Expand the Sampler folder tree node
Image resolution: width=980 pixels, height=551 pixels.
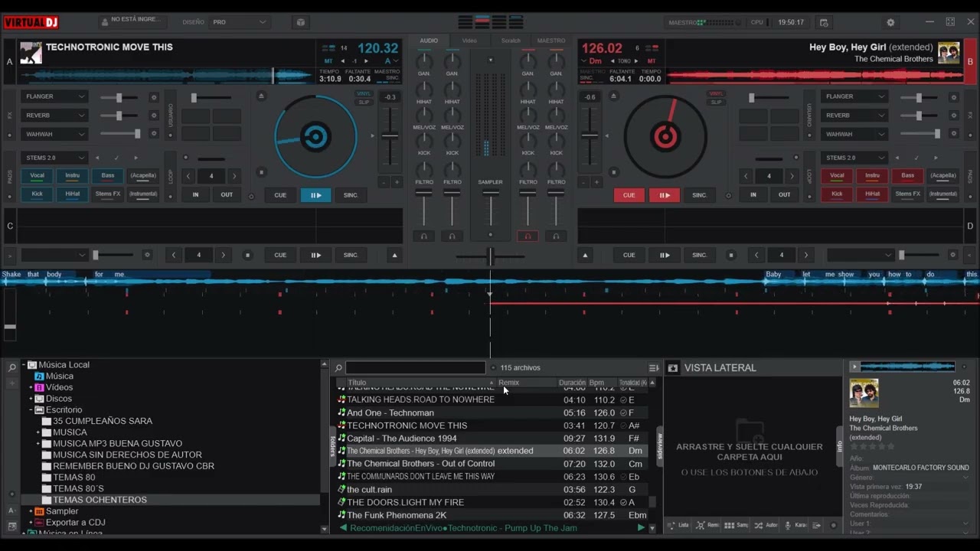tap(31, 511)
